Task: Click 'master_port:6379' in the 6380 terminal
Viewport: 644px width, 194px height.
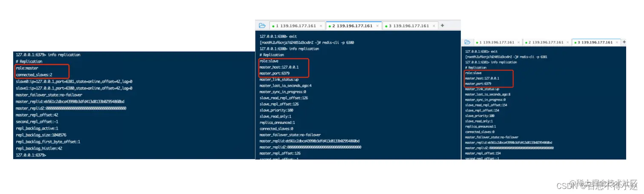Action: [x=275, y=73]
